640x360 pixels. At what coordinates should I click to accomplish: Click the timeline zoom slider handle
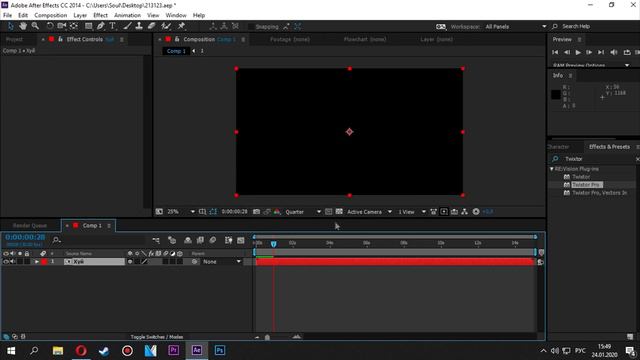(x=267, y=337)
